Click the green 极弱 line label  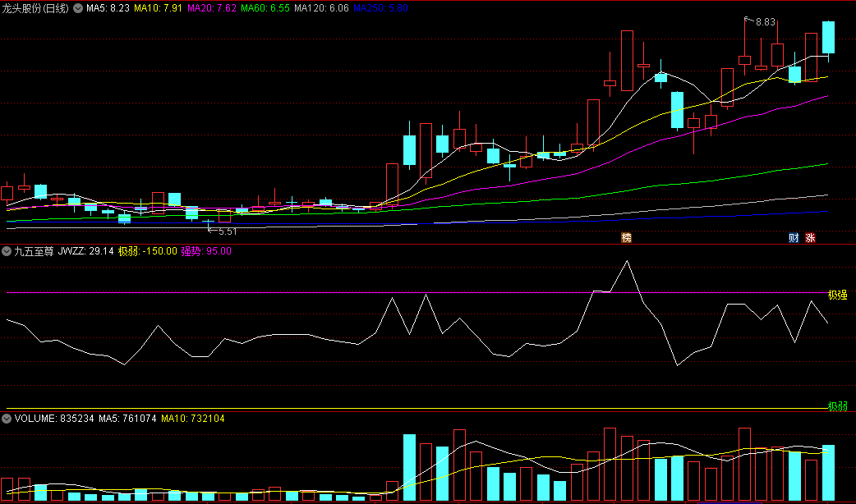(837, 406)
